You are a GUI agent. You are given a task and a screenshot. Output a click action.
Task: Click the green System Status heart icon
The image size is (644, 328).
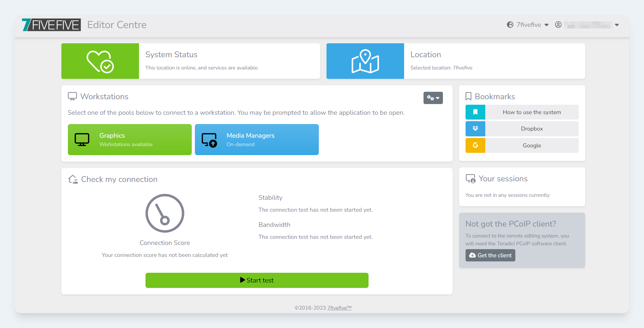coord(100,61)
